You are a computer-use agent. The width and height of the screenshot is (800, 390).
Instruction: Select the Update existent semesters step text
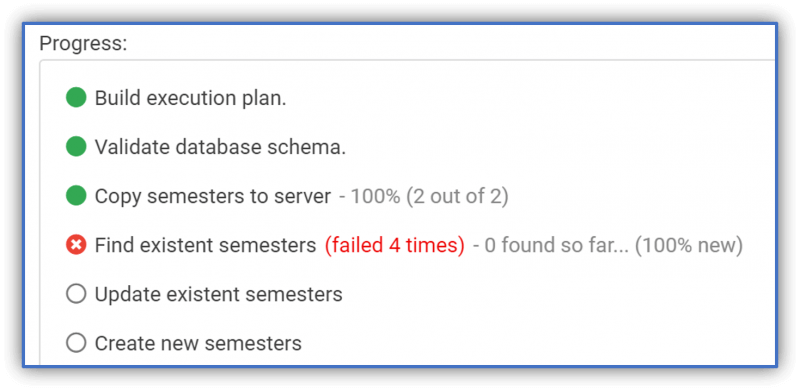click(x=218, y=295)
